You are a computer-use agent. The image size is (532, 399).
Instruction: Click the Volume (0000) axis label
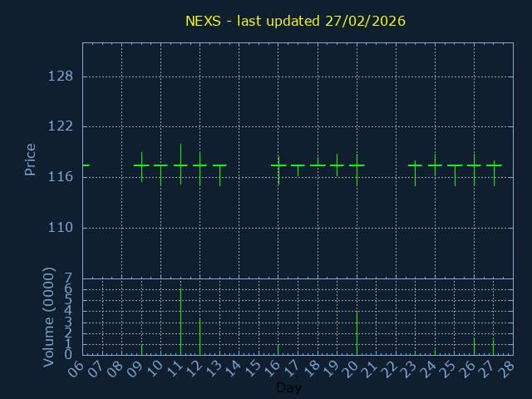49,316
